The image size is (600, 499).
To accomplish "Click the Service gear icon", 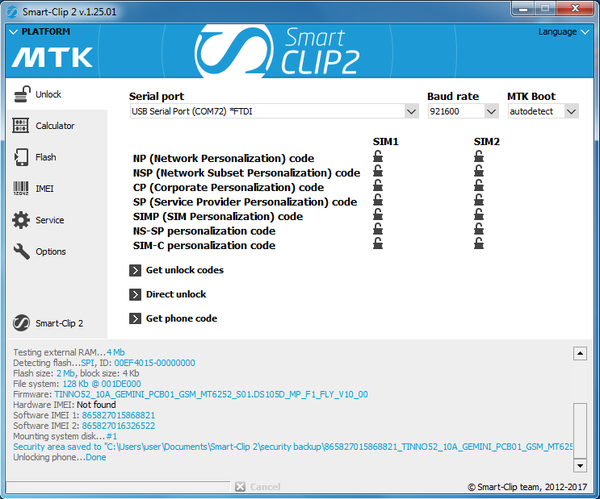I will tap(20, 220).
